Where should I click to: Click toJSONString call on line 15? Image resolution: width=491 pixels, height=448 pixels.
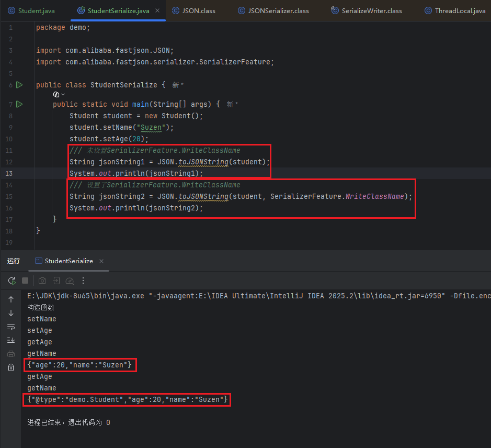tap(203, 197)
